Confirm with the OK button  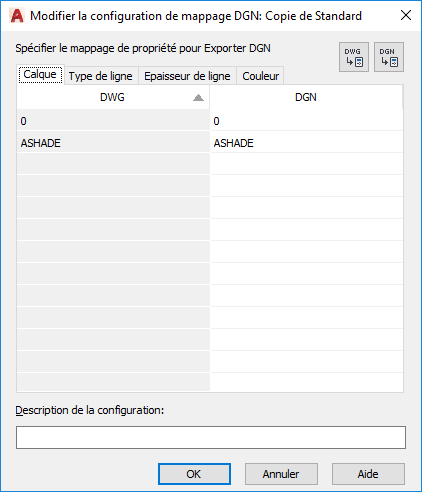[x=194, y=474]
